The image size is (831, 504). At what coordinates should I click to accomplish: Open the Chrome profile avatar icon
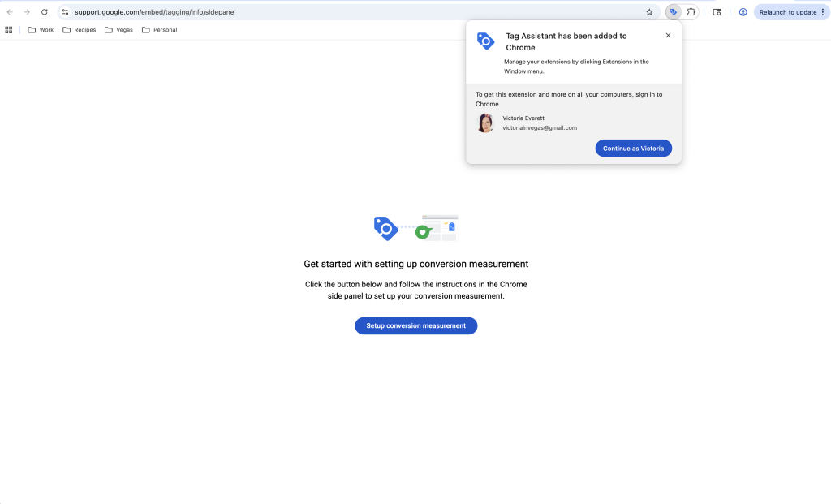pyautogui.click(x=743, y=12)
